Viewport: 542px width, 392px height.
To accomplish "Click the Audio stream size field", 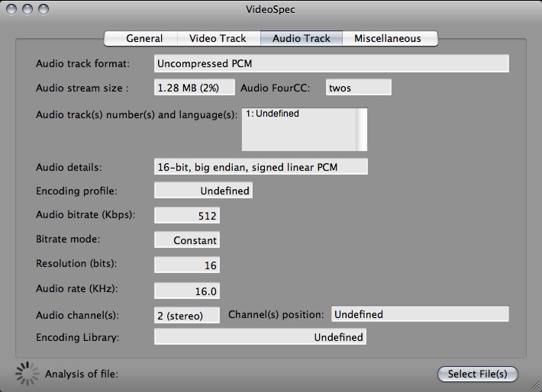I will pos(195,88).
